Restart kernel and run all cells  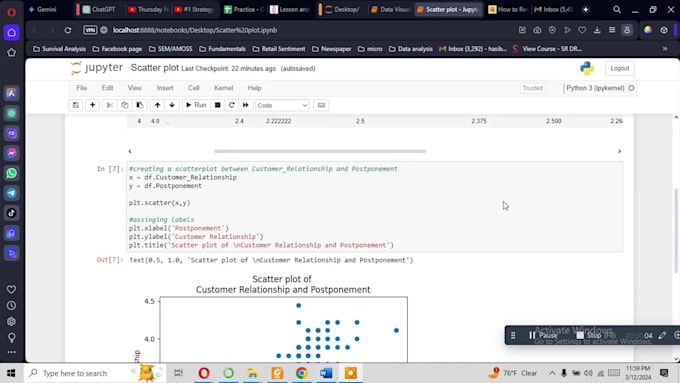click(x=245, y=105)
